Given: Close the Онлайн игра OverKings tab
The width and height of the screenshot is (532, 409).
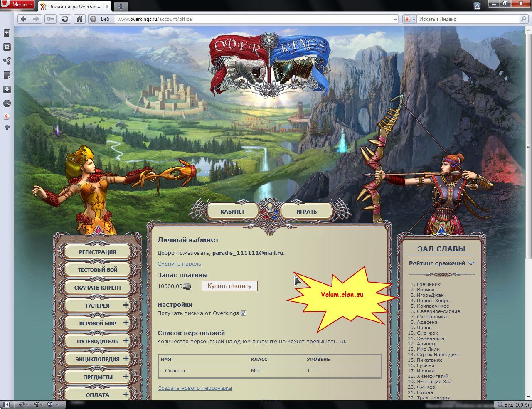Looking at the screenshot, I should pos(107,7).
